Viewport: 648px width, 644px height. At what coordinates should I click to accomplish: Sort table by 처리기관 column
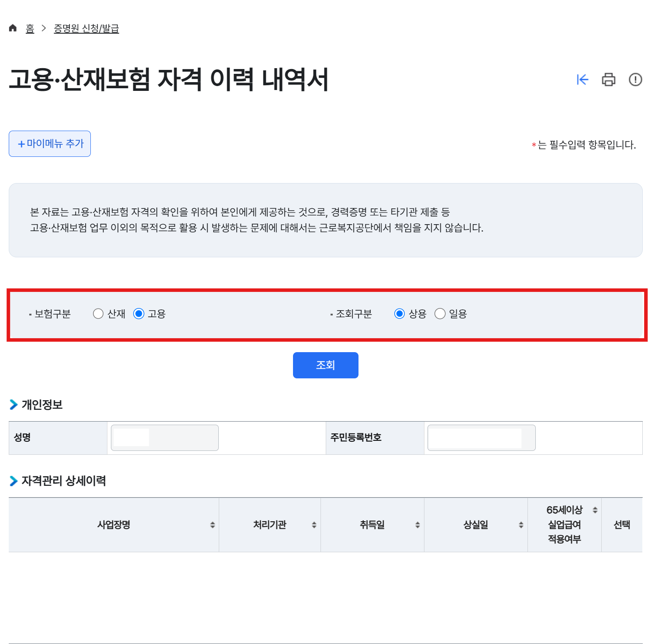pyautogui.click(x=314, y=525)
